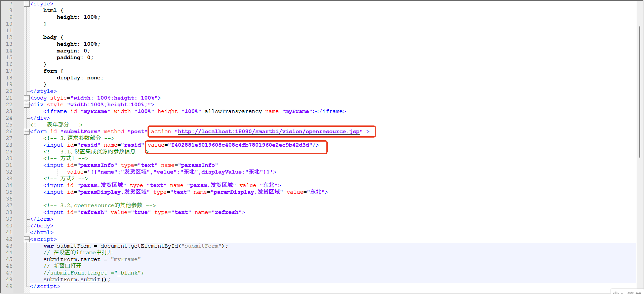Viewport: 644px width, 294px height.
Task: Click document.getElementById("submitForm") call
Action: 163,246
